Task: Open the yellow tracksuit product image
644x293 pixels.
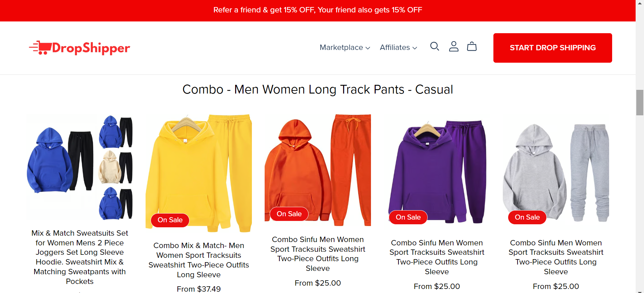Action: (x=199, y=173)
